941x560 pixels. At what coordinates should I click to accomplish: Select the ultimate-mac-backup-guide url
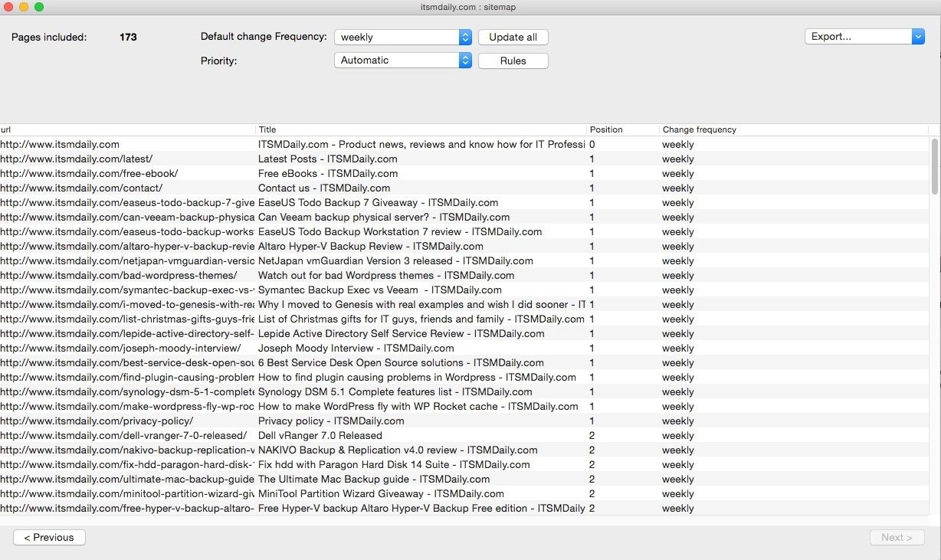(x=127, y=479)
